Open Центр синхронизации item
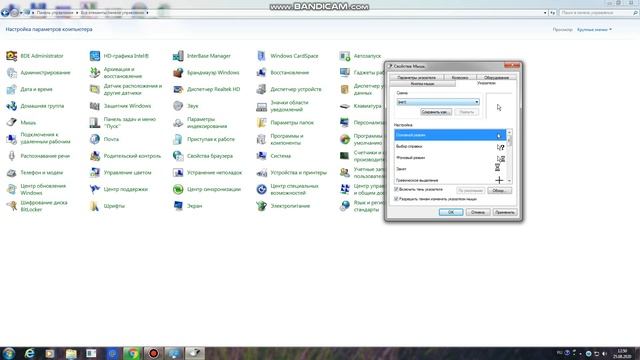The height and width of the screenshot is (360, 640). tap(207, 189)
